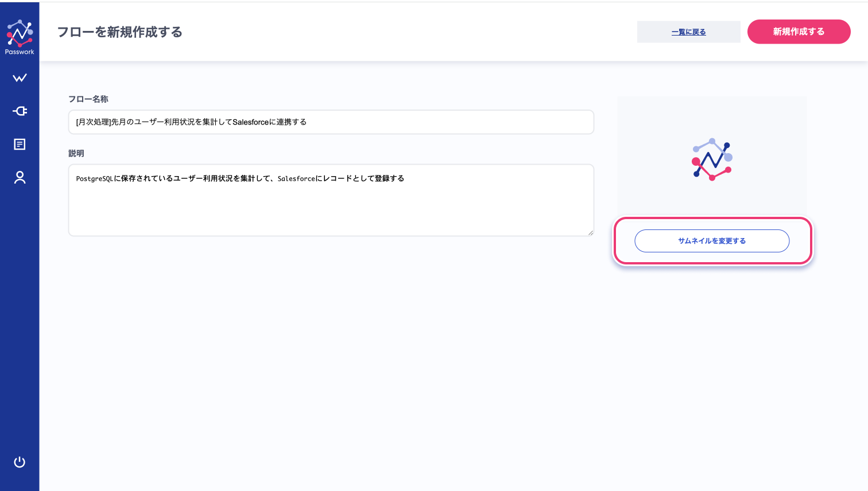Image resolution: width=868 pixels, height=491 pixels.
Task: Click the 説明 field label
Action: (x=76, y=153)
